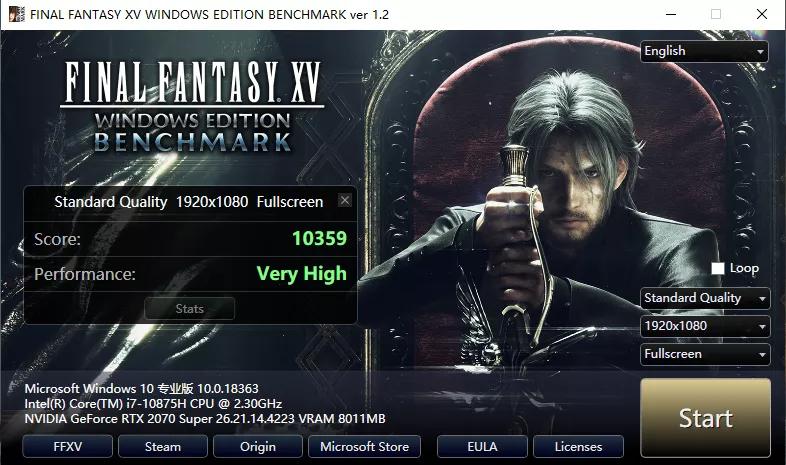
Task: Close the benchmark results panel
Action: pyautogui.click(x=345, y=201)
